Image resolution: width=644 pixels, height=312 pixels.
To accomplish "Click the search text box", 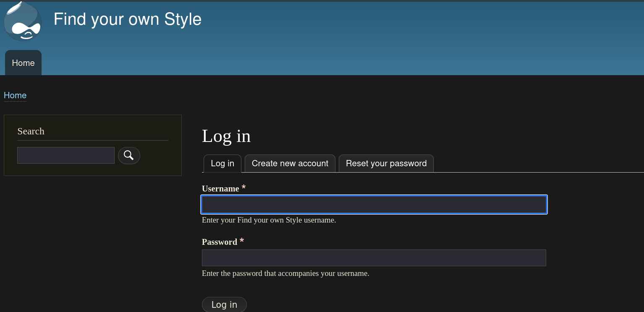I will [65, 155].
